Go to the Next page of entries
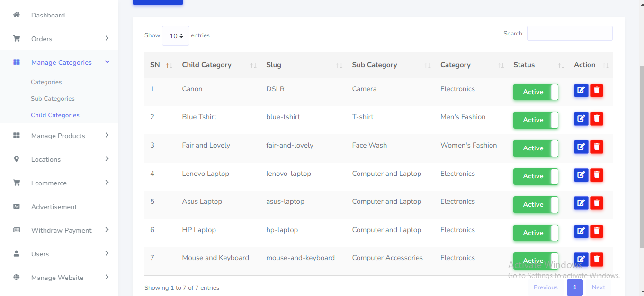The width and height of the screenshot is (644, 296). click(598, 287)
